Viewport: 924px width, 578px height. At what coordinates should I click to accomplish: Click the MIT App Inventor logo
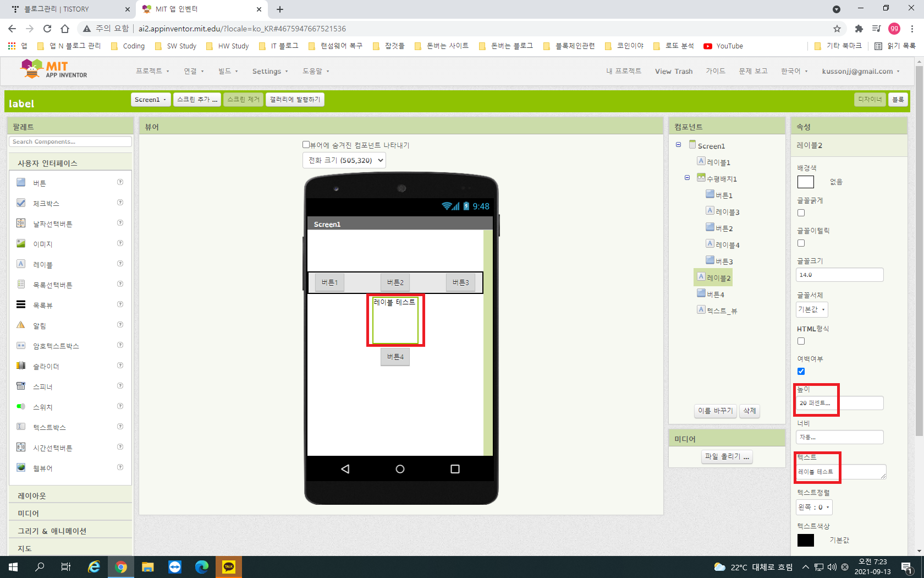(53, 69)
